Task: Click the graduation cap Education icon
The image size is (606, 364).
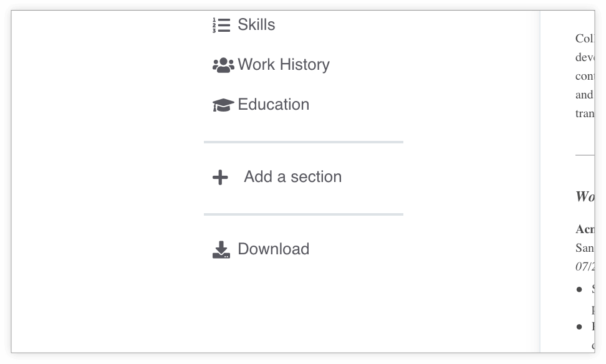Action: pos(223,105)
